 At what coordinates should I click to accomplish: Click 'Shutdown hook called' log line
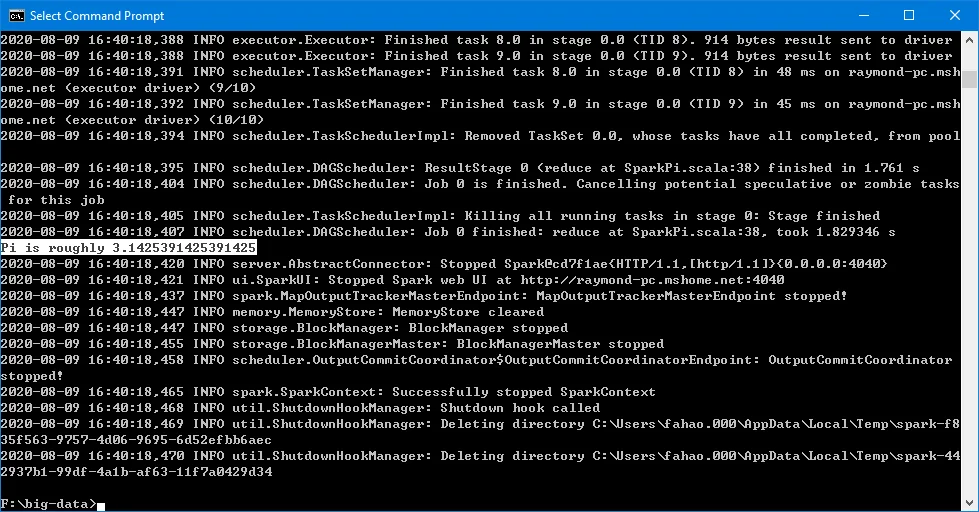tap(520, 407)
